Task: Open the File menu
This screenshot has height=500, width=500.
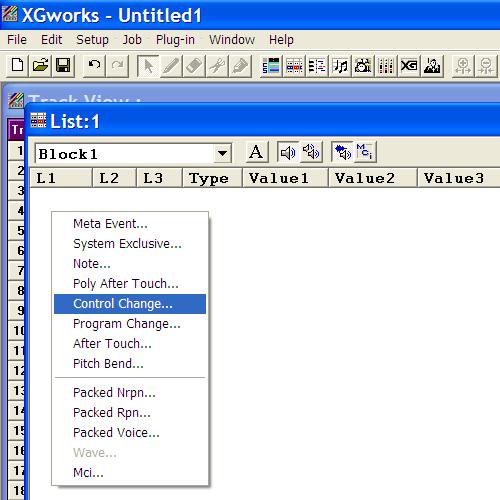Action: (17, 40)
